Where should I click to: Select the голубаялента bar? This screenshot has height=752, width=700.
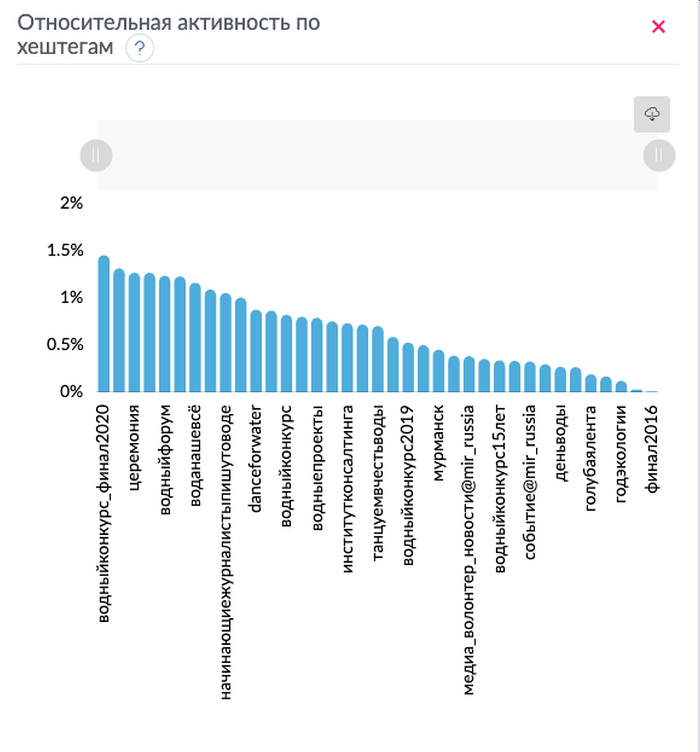590,384
